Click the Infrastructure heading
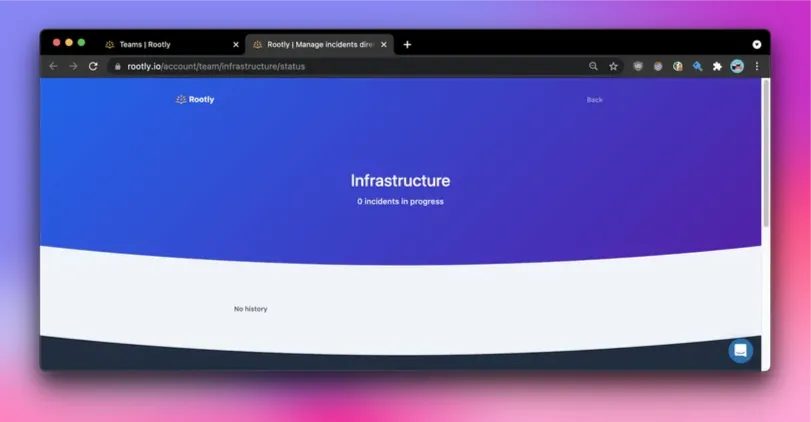This screenshot has width=811, height=422. pyautogui.click(x=400, y=180)
